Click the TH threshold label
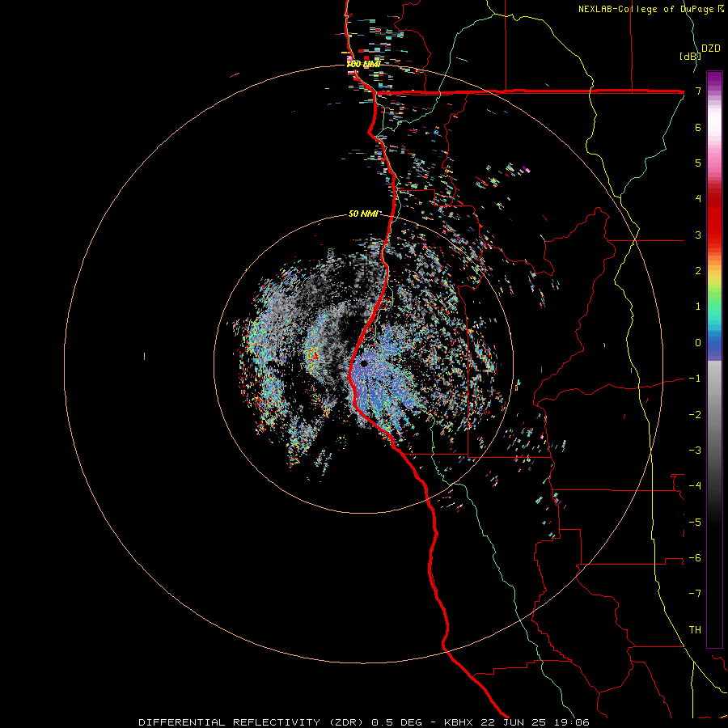This screenshot has height=728, width=728. (695, 629)
